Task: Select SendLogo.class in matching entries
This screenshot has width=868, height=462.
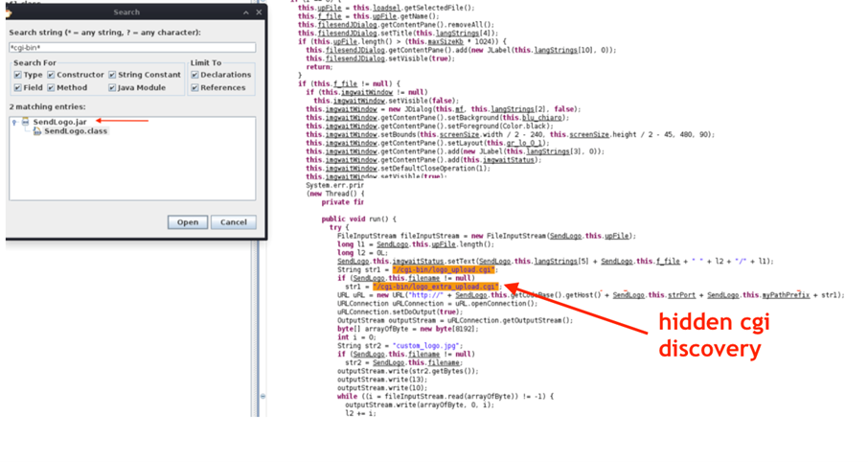Action: click(76, 131)
